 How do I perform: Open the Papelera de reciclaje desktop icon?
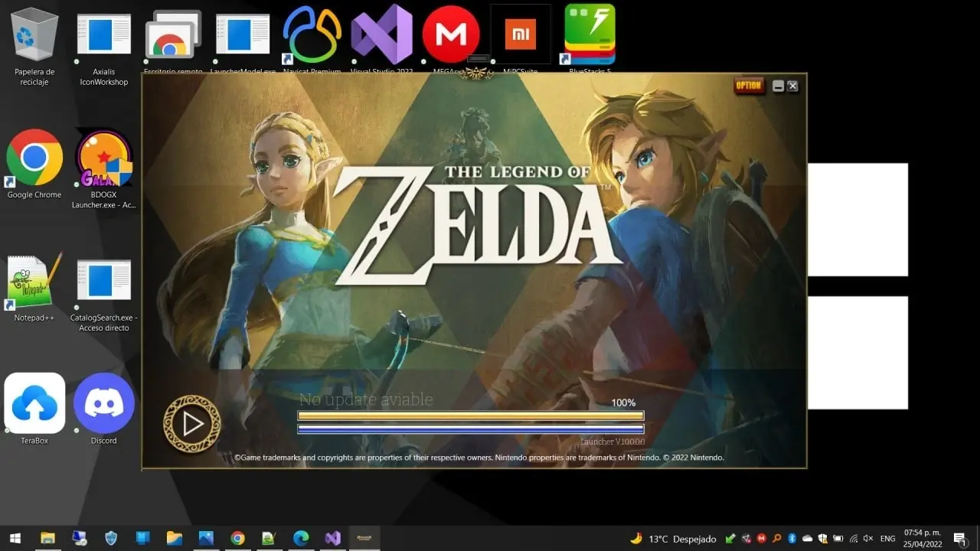[34, 46]
